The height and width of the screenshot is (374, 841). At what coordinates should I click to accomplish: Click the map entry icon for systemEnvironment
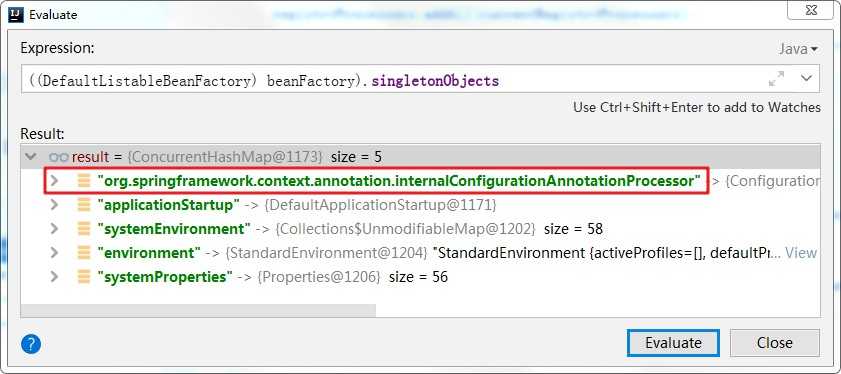[x=84, y=229]
